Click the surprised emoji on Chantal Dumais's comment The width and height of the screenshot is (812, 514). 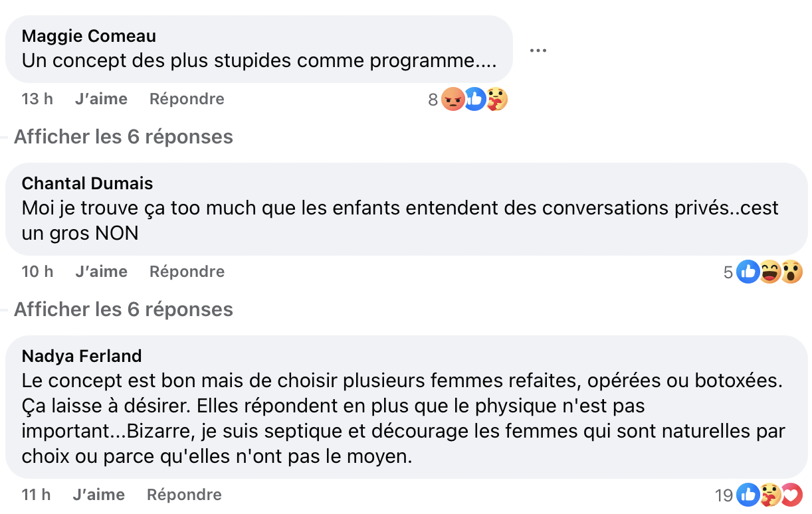click(792, 271)
